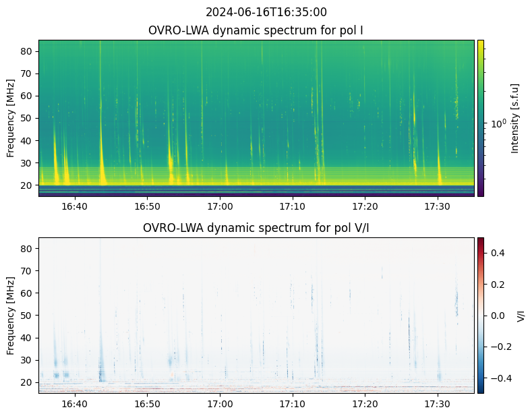
Task: Select the 50 frequency tick on the pol V/I plot
Action: click(x=27, y=316)
